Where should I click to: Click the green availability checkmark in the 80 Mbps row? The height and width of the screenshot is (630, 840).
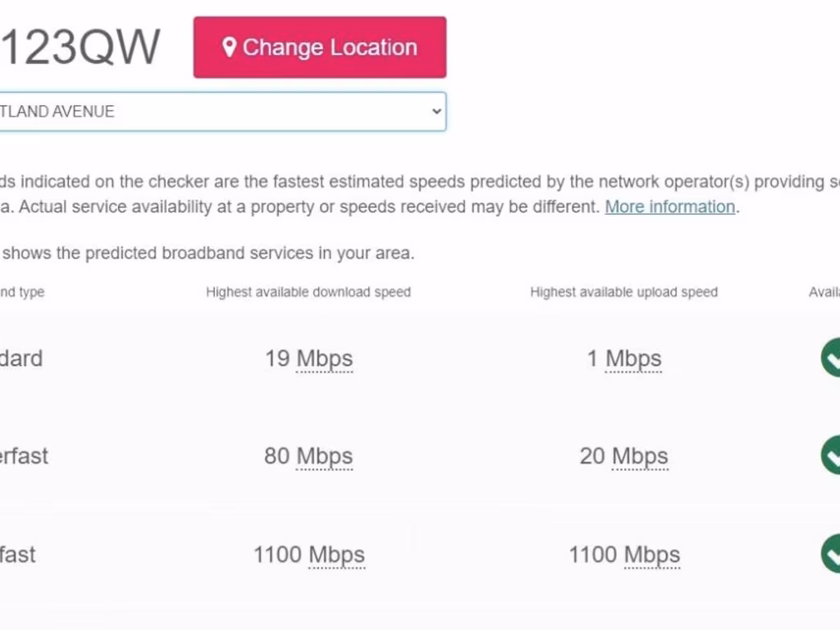click(x=830, y=455)
